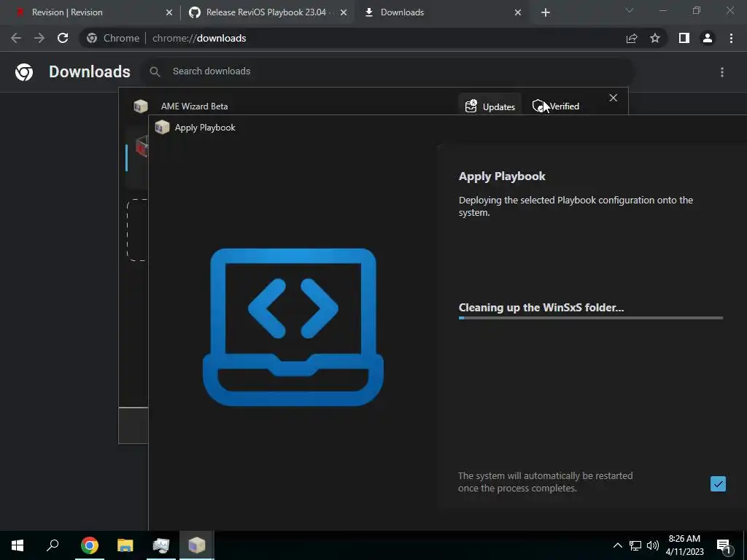This screenshot has width=747, height=560.
Task: Click the Verified badge in AME Wizard
Action: pos(556,106)
